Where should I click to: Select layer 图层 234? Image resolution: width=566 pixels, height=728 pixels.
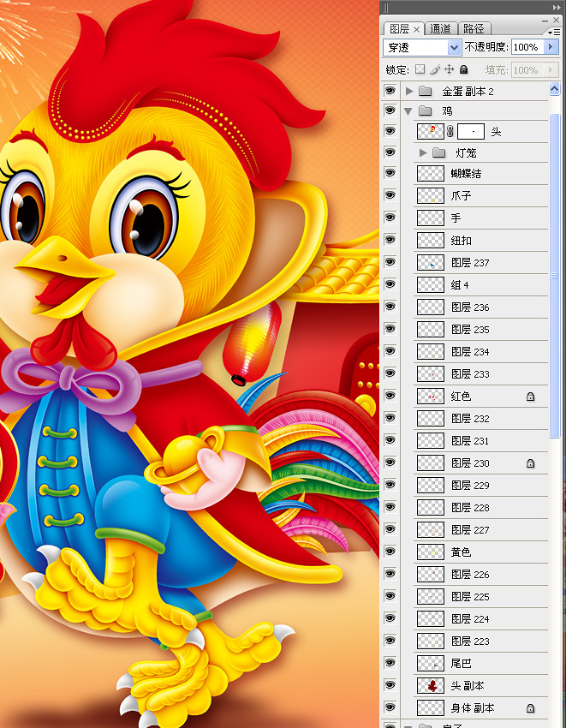pyautogui.click(x=480, y=351)
